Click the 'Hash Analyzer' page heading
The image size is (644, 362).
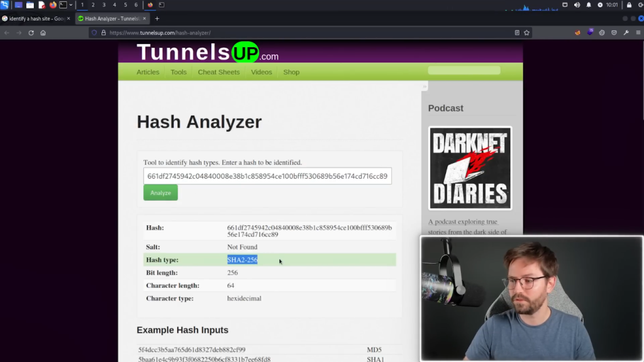(199, 122)
